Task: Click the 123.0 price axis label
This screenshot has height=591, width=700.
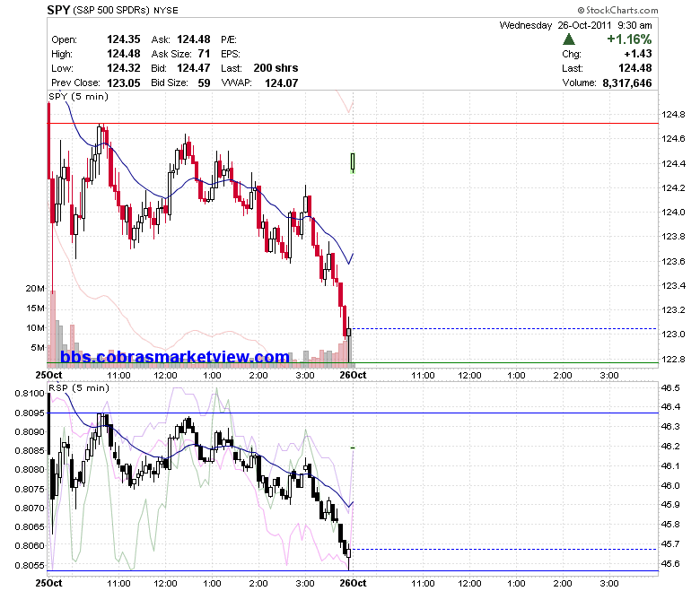Action: (673, 335)
